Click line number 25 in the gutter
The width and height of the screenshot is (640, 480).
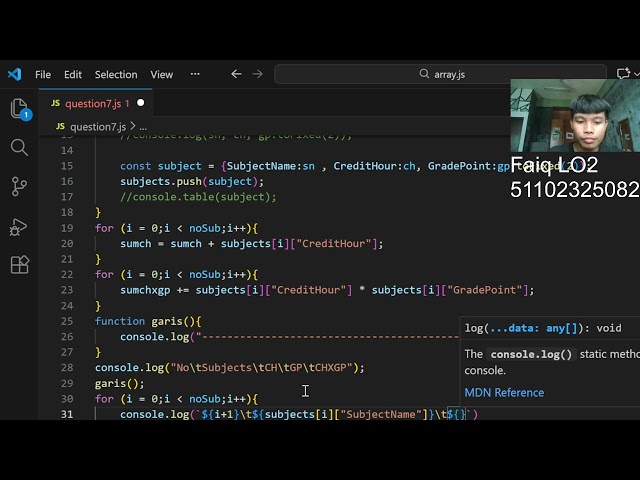coord(67,321)
